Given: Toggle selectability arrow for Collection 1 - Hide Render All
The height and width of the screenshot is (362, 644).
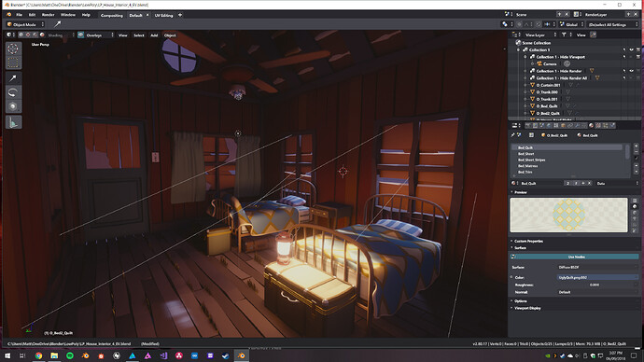Looking at the screenshot, I should [x=624, y=78].
